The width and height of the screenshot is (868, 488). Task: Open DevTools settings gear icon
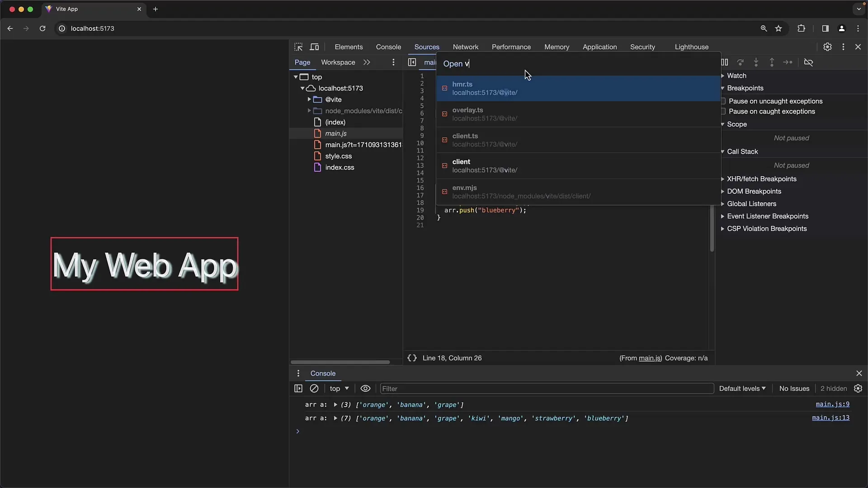[x=827, y=47]
